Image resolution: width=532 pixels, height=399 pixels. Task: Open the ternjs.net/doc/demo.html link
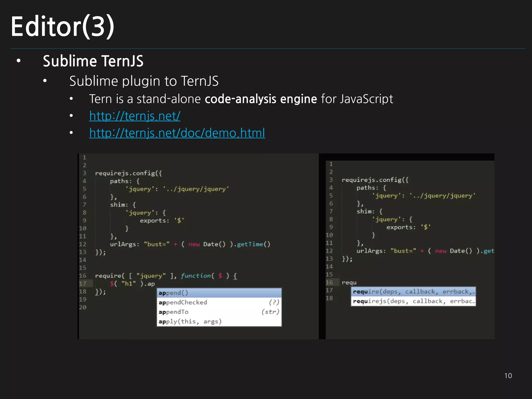(x=177, y=133)
